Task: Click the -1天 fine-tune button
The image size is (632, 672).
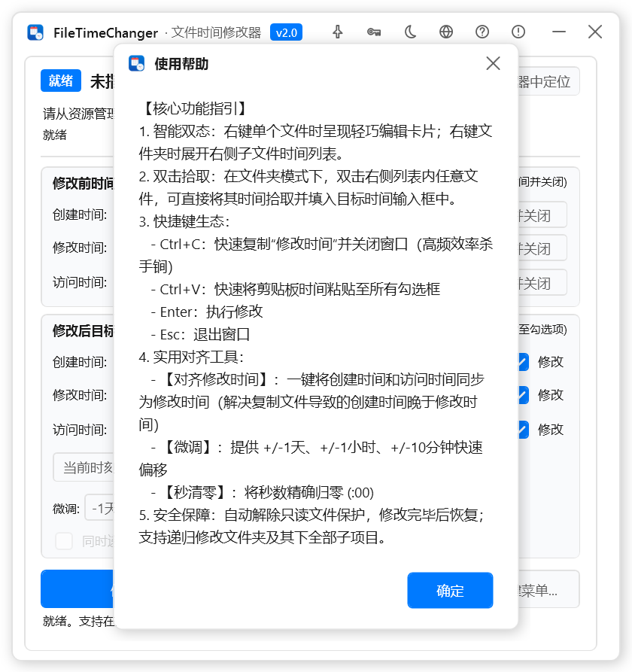Action: [100, 508]
